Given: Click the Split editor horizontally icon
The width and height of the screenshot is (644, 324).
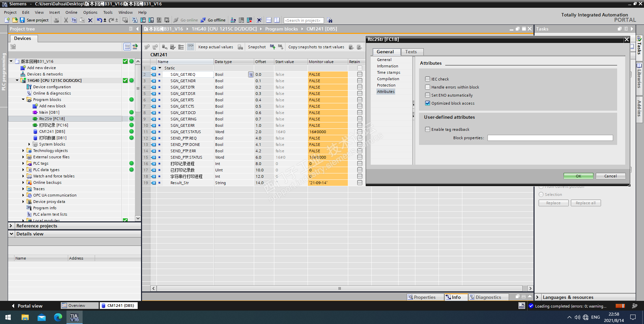Looking at the screenshot, I should pos(269,20).
